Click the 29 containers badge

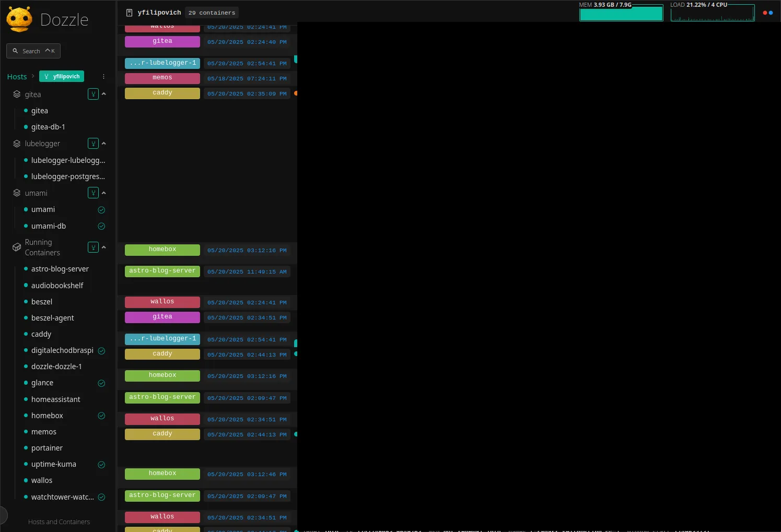pos(212,13)
